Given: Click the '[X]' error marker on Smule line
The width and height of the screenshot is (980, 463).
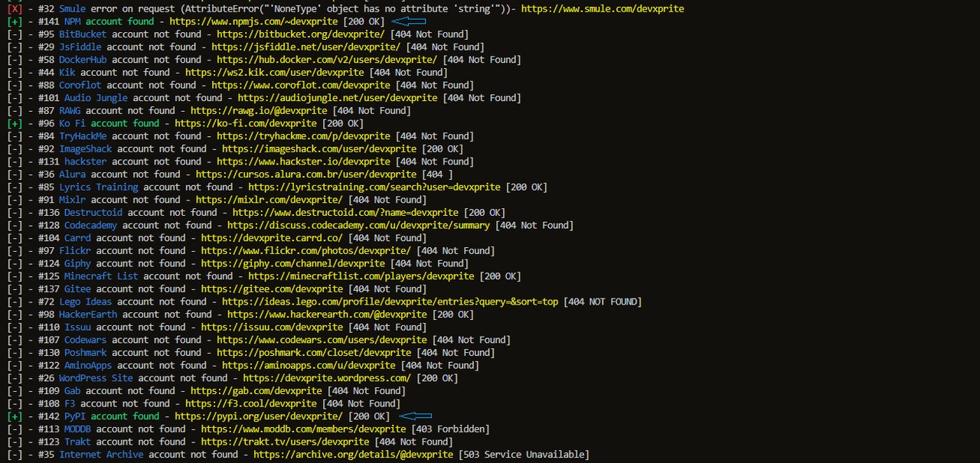Looking at the screenshot, I should (x=14, y=8).
